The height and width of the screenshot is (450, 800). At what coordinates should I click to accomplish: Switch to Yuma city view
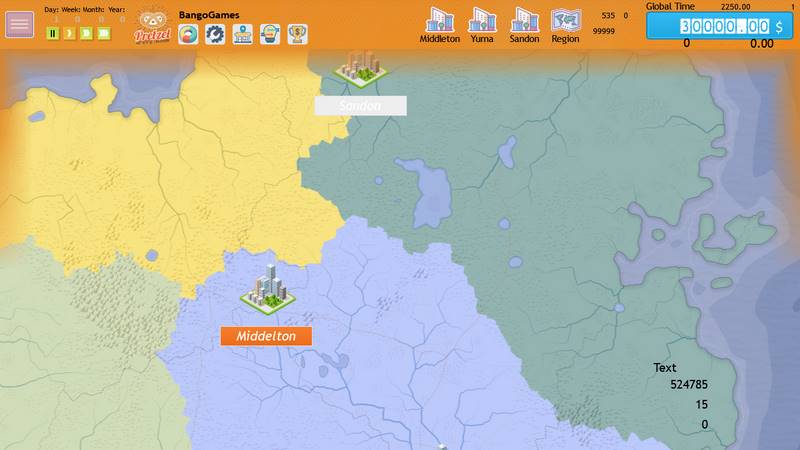click(482, 25)
